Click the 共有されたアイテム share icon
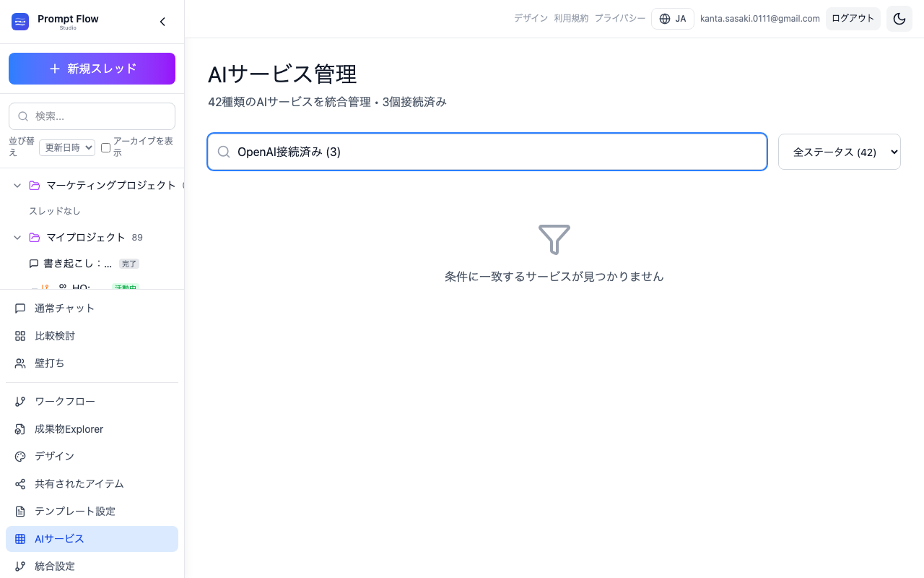924x578 pixels. pos(20,484)
